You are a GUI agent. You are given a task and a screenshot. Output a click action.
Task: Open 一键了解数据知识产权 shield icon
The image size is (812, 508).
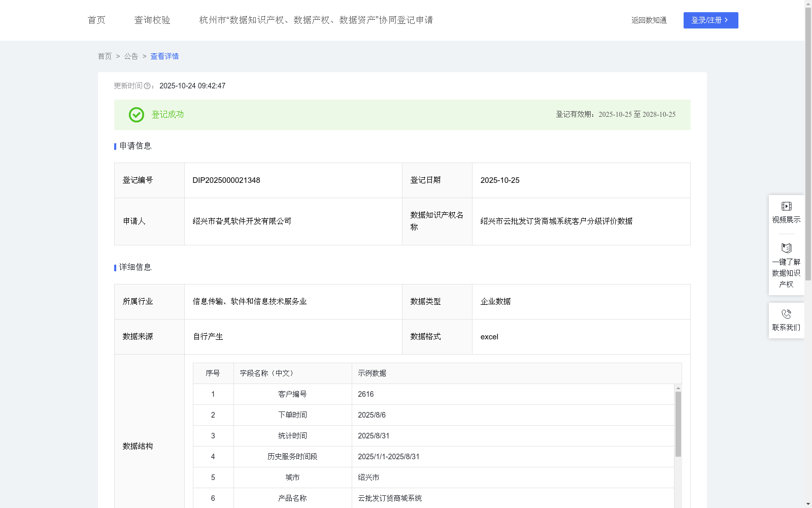tap(786, 248)
